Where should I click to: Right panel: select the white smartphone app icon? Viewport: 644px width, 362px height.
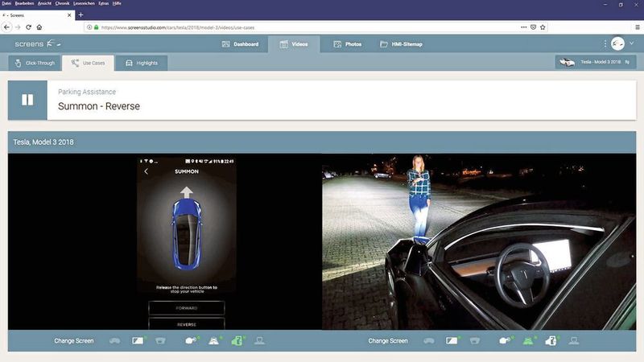coord(551,340)
